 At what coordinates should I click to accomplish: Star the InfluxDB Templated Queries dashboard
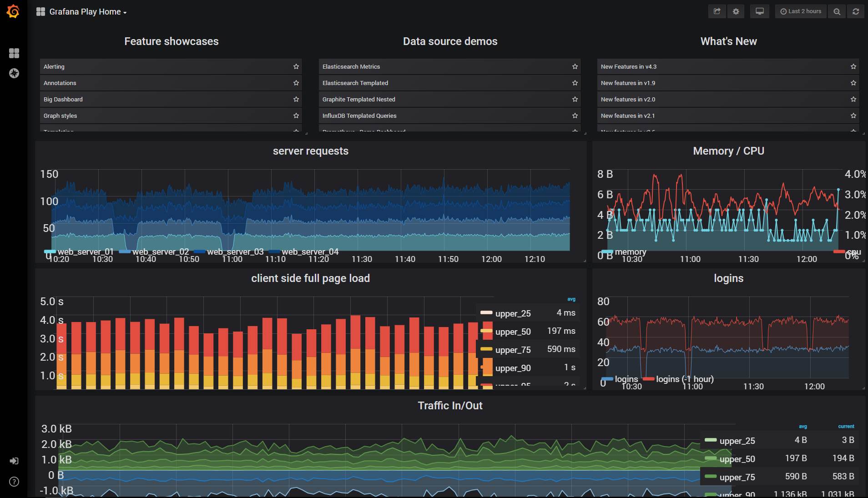(x=575, y=116)
